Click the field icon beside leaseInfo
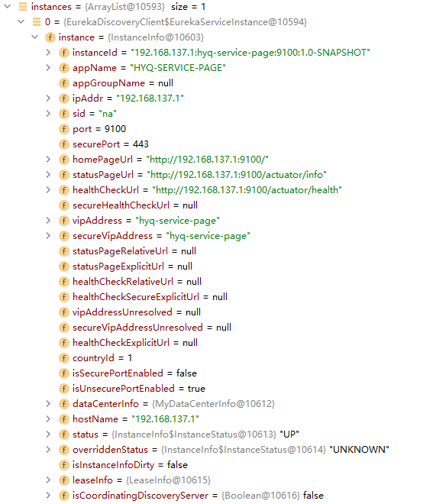Screen dimensions: 423x504 (64, 480)
